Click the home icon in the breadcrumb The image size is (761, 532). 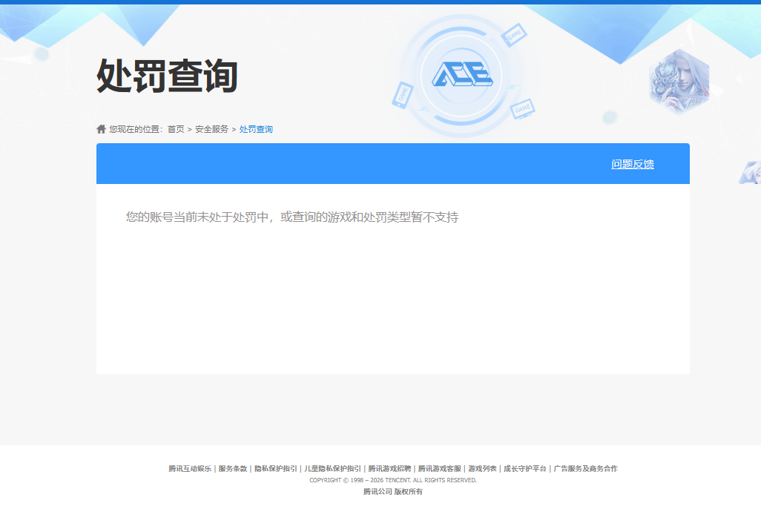tap(101, 128)
